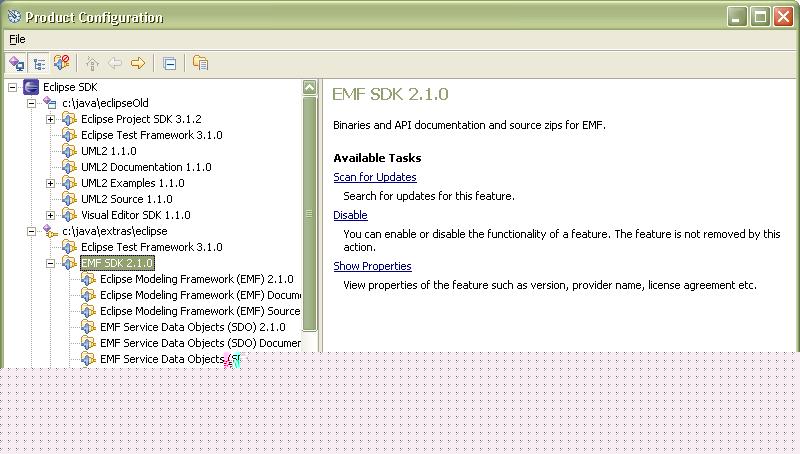Click Eclipse Modeling Framework (EMF) Source icon
Image resolution: width=800 pixels, height=454 pixels.
click(x=88, y=311)
